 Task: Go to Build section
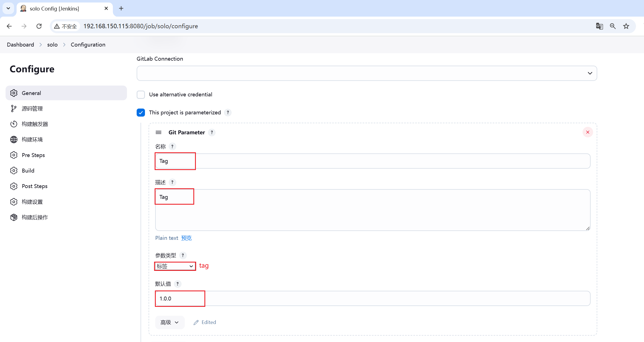pos(66,170)
